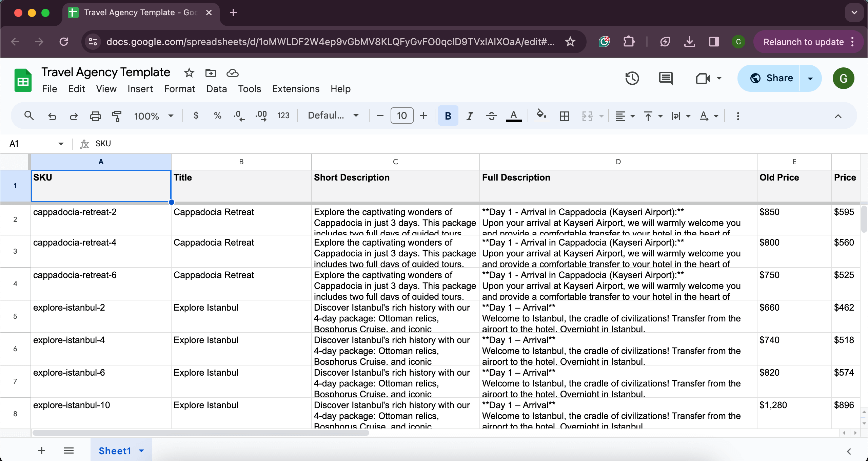Decrease font size with minus button
This screenshot has width=868, height=461.
tap(380, 116)
